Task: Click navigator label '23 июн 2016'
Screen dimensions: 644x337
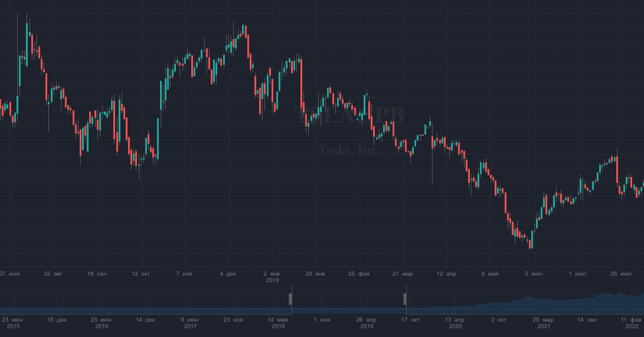Action: tap(101, 322)
